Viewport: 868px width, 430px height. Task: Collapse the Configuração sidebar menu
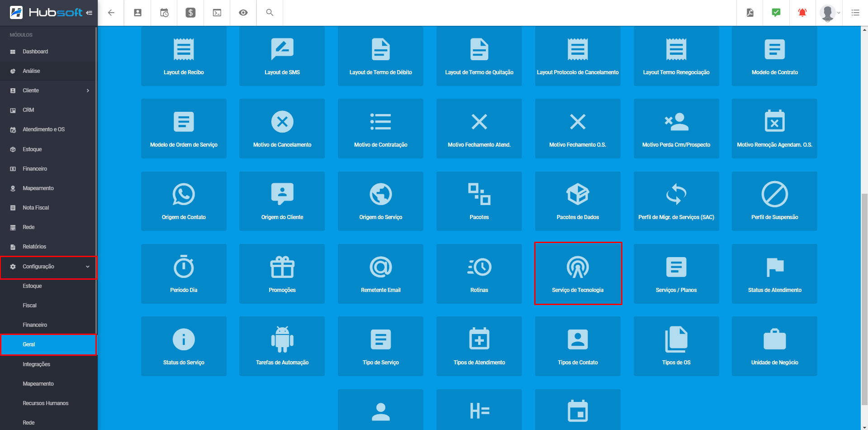point(48,267)
